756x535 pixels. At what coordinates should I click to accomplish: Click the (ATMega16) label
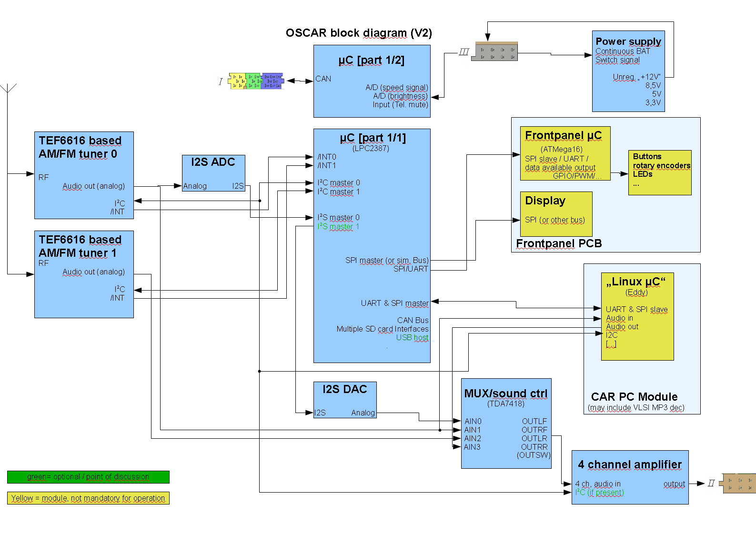pos(561,149)
